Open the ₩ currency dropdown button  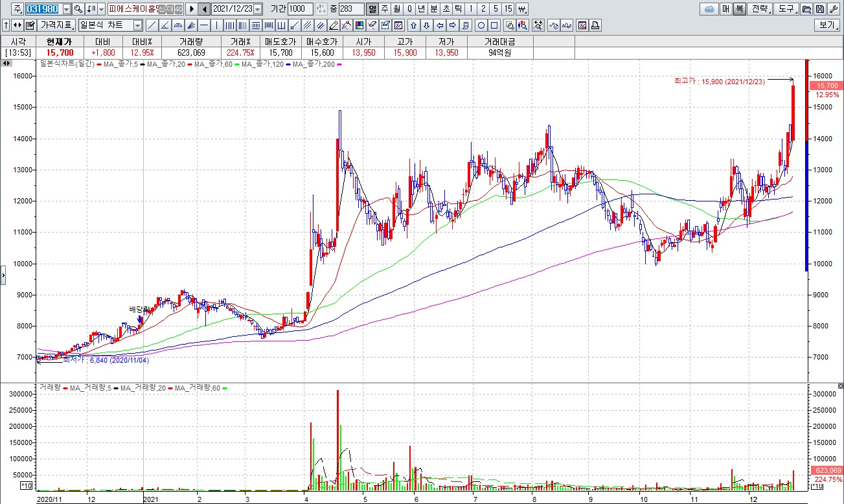tap(522, 9)
